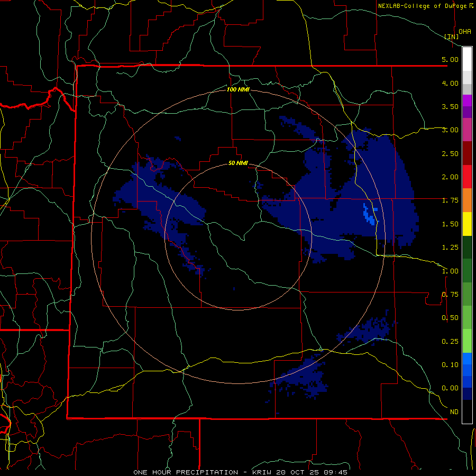Click the ND legend label

pos(454,412)
